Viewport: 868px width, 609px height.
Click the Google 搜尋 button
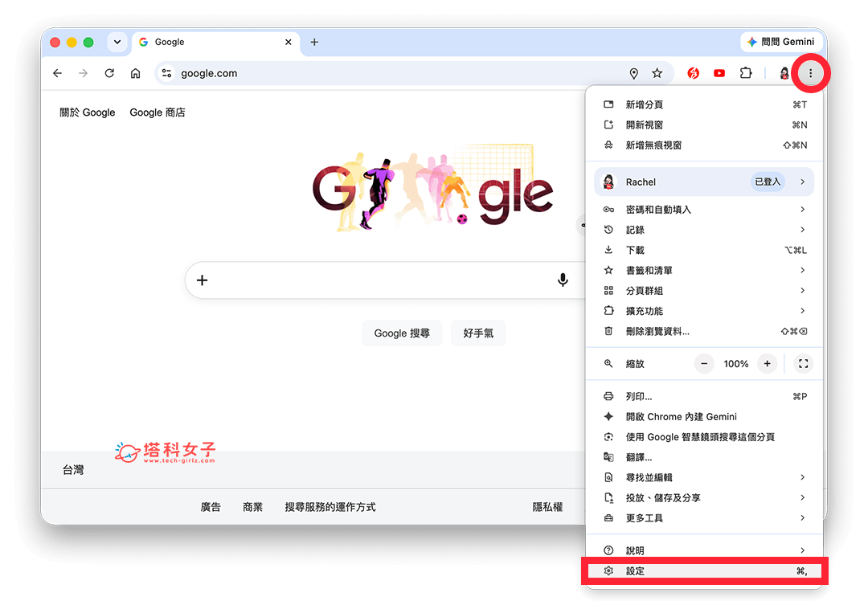[x=402, y=333]
